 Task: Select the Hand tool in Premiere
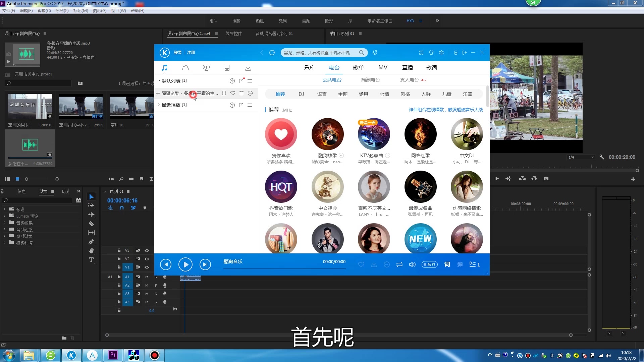point(91,251)
